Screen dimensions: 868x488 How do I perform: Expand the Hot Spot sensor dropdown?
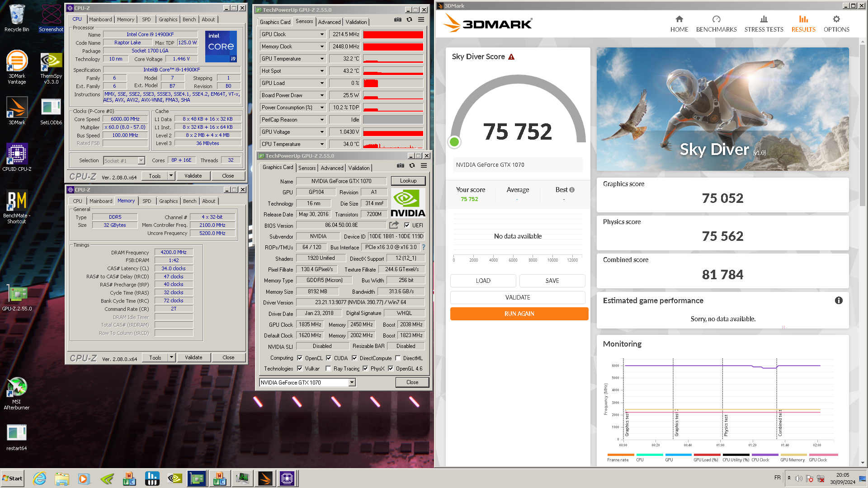(322, 71)
